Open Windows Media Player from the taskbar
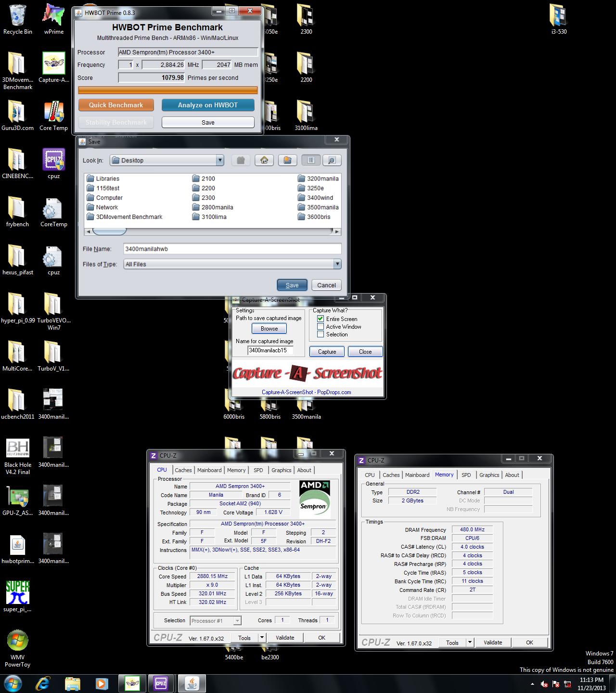 point(102,683)
